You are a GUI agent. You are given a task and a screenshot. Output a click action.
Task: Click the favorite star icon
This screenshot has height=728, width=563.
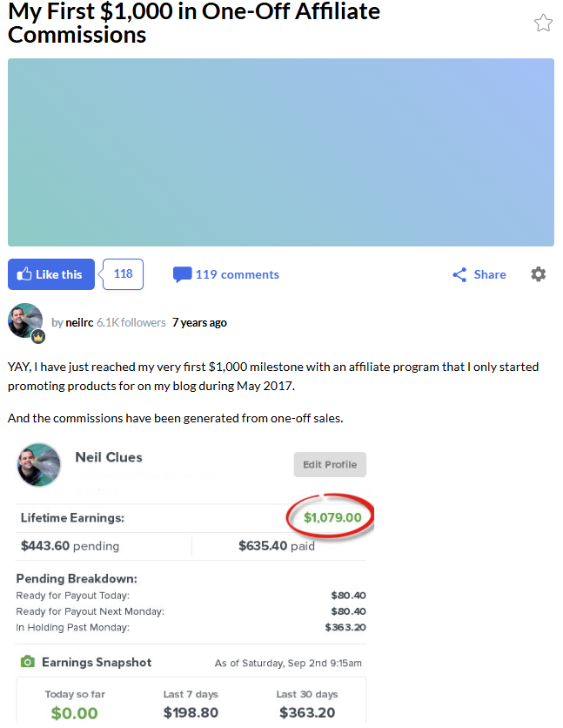[543, 24]
